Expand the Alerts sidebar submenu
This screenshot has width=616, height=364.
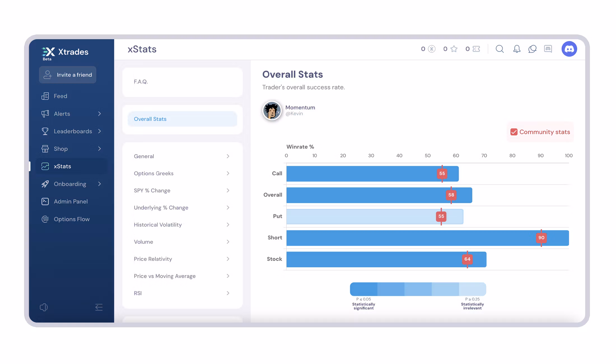99,114
